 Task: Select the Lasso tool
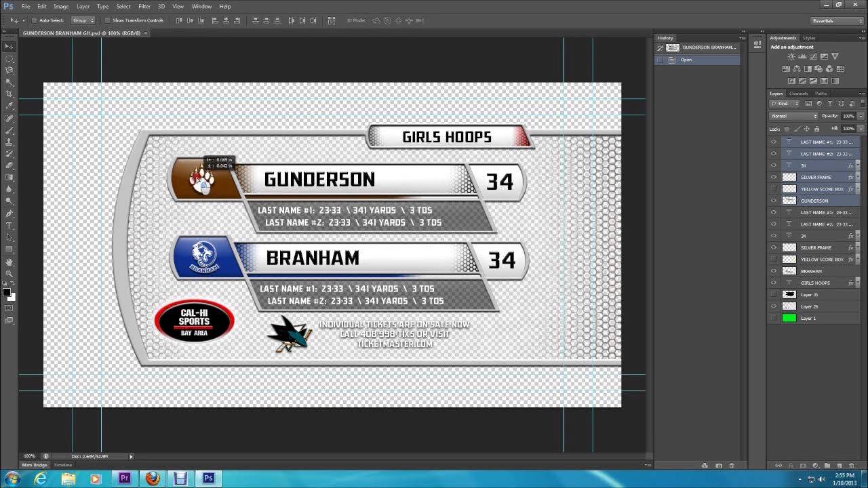(9, 70)
